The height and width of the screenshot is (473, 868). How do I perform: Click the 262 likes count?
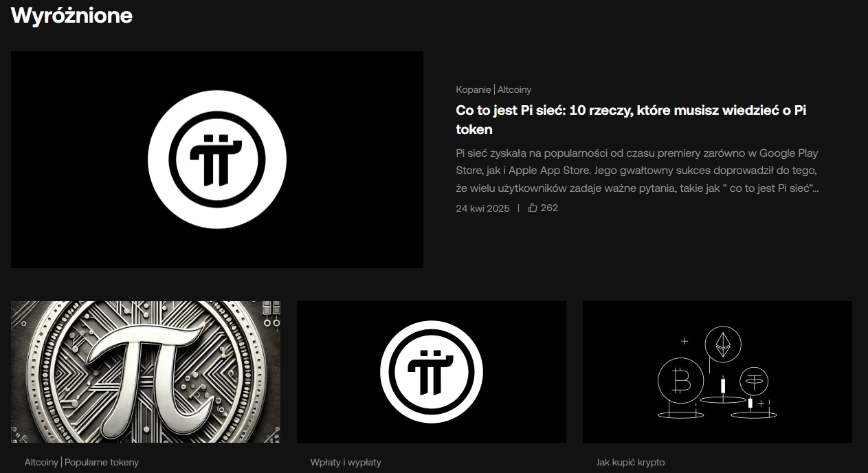pyautogui.click(x=549, y=208)
